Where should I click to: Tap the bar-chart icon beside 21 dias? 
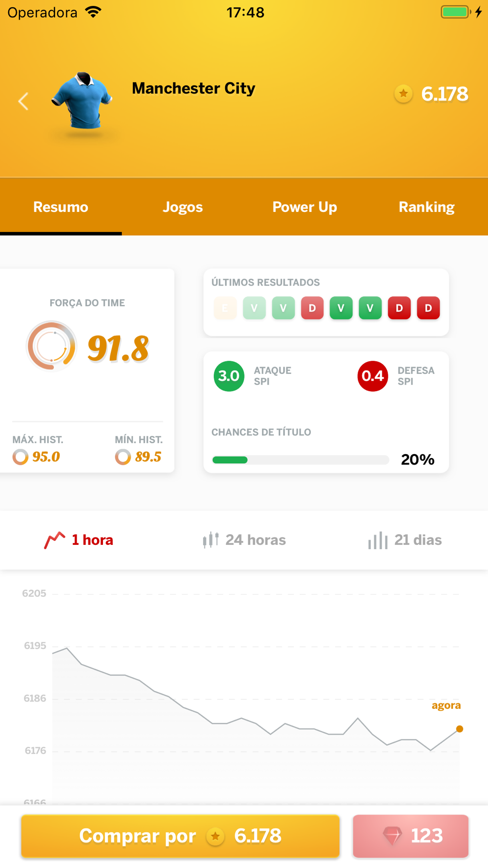(x=378, y=541)
